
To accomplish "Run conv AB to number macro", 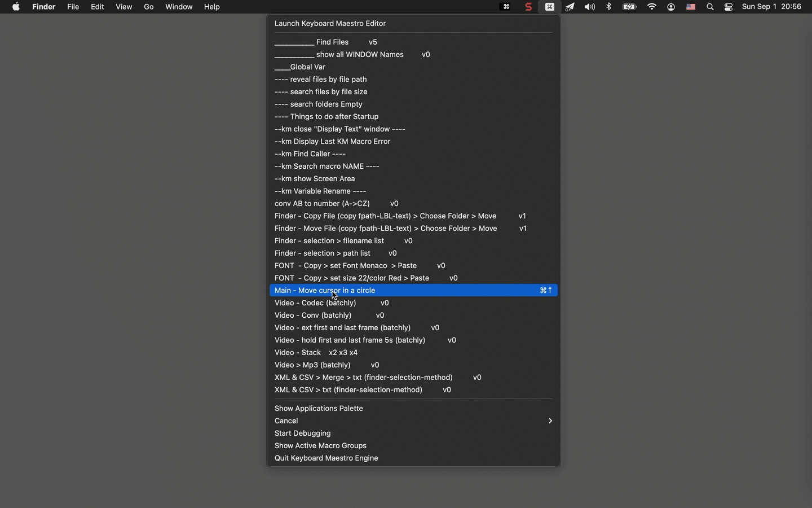I will click(413, 204).
